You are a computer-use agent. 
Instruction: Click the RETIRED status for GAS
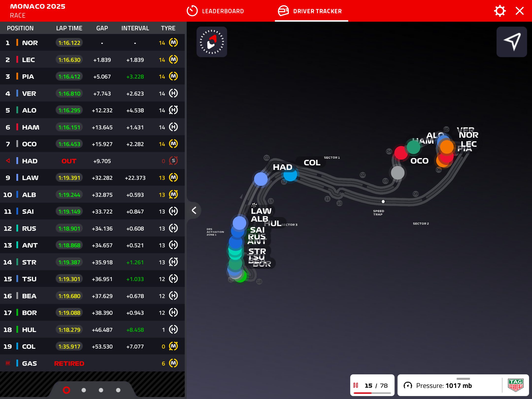point(69,364)
